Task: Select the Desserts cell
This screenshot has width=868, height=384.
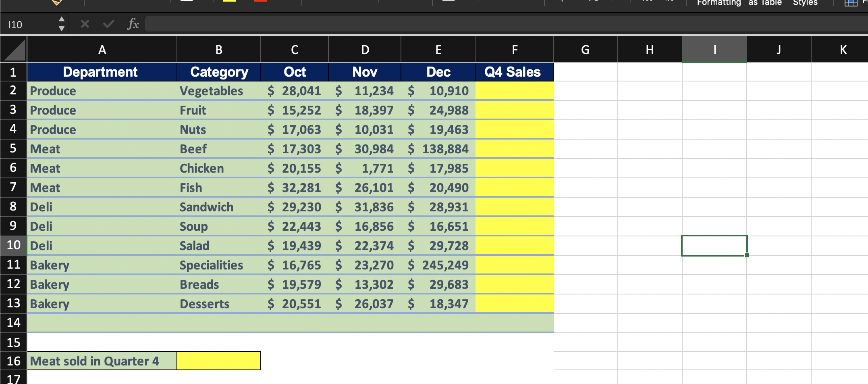Action: [x=219, y=304]
